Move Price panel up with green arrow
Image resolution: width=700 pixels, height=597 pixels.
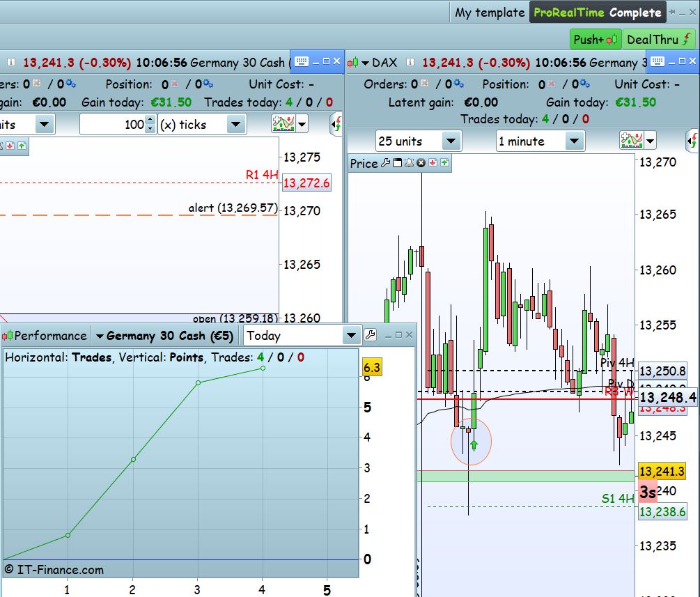pyautogui.click(x=444, y=162)
